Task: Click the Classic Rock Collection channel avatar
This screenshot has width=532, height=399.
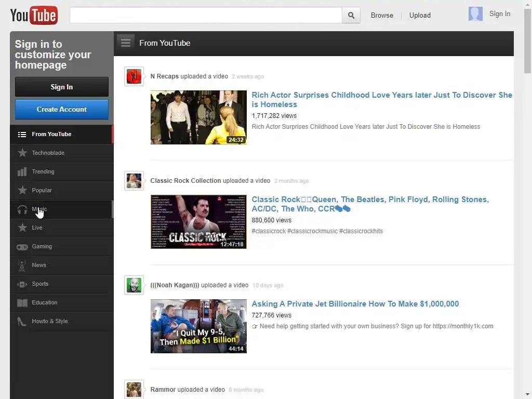Action: [x=134, y=181]
